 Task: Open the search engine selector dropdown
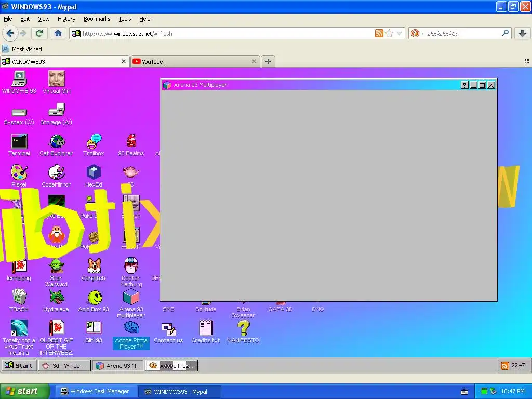pos(417,33)
